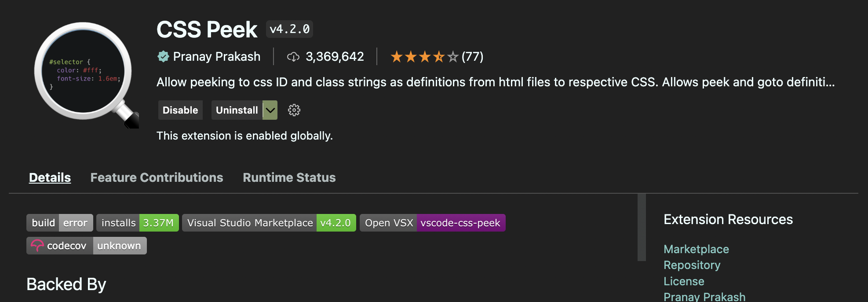Click the codecov umbrella badge
This screenshot has height=302, width=868.
pyautogui.click(x=86, y=246)
